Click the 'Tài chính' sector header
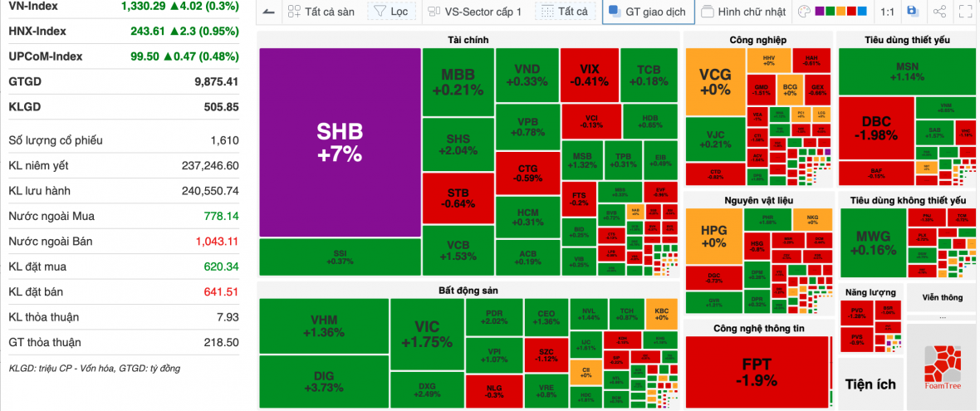Screen dimensions: 980x411 [468, 40]
